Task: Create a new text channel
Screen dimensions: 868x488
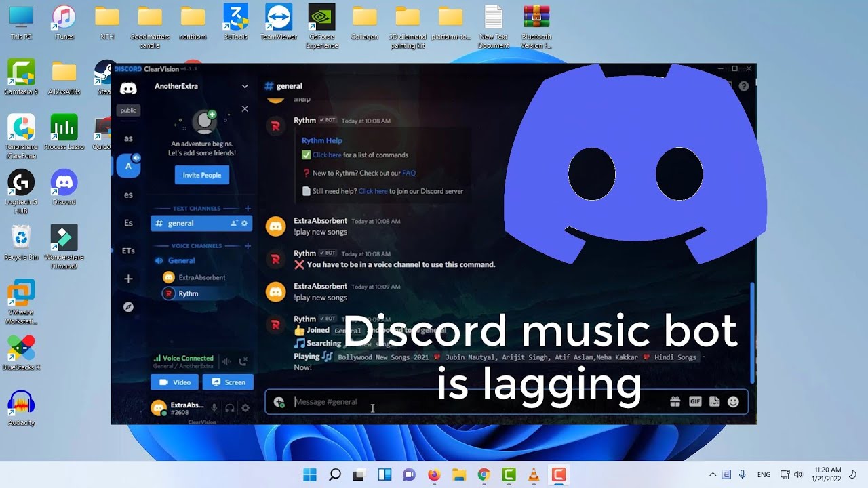Action: click(x=248, y=209)
